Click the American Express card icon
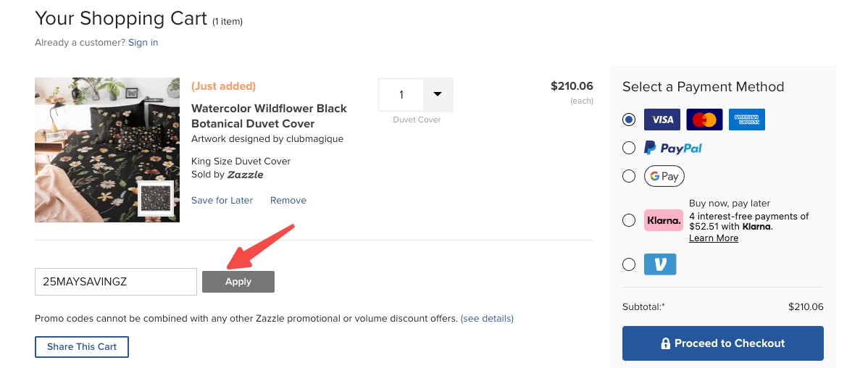Viewport: 868px width, 368px height. click(747, 120)
